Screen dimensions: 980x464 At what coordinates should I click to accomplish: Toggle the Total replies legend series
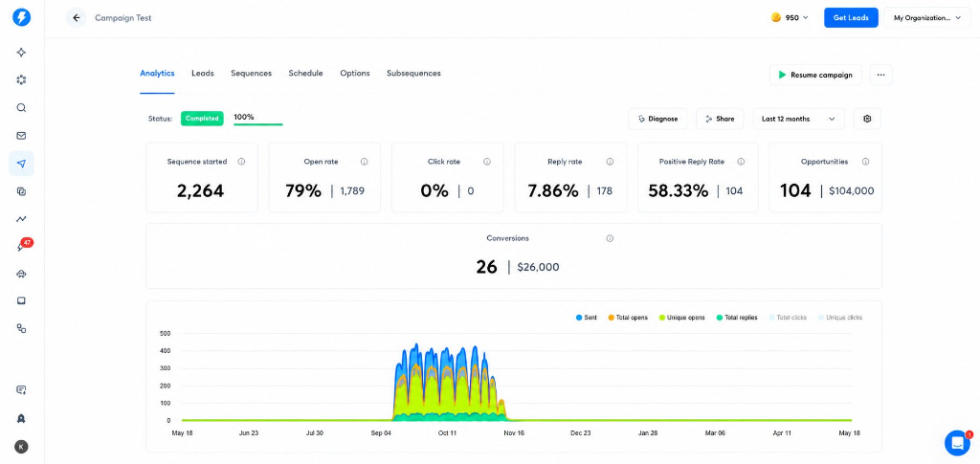(x=737, y=318)
